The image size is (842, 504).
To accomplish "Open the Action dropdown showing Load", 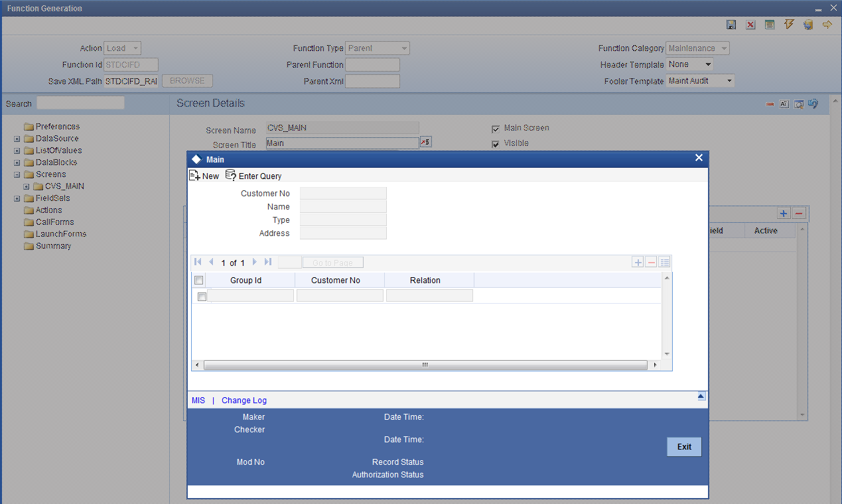I will tap(123, 48).
